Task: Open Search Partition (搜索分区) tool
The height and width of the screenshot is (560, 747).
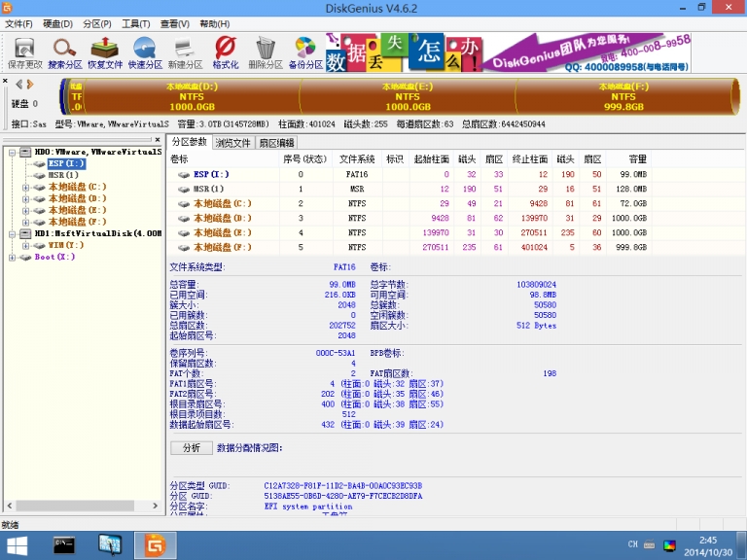Action: click(65, 53)
